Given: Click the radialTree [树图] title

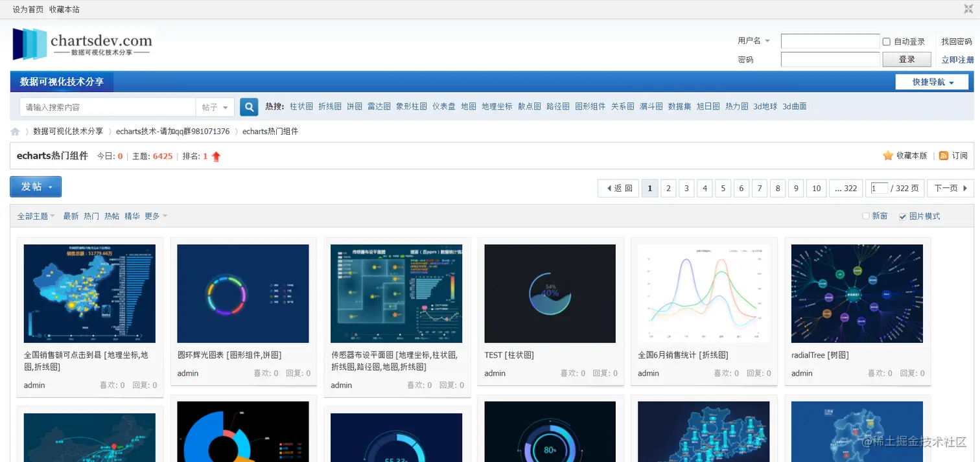Looking at the screenshot, I should pos(820,355).
